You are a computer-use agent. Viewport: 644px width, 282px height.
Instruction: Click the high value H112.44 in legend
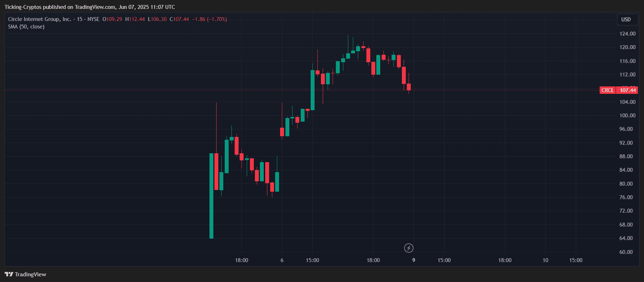pyautogui.click(x=135, y=19)
